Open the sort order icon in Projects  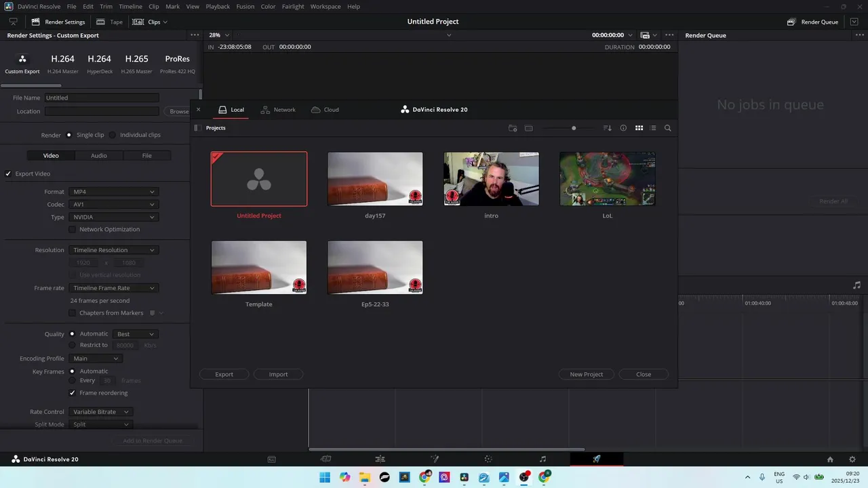[608, 128]
